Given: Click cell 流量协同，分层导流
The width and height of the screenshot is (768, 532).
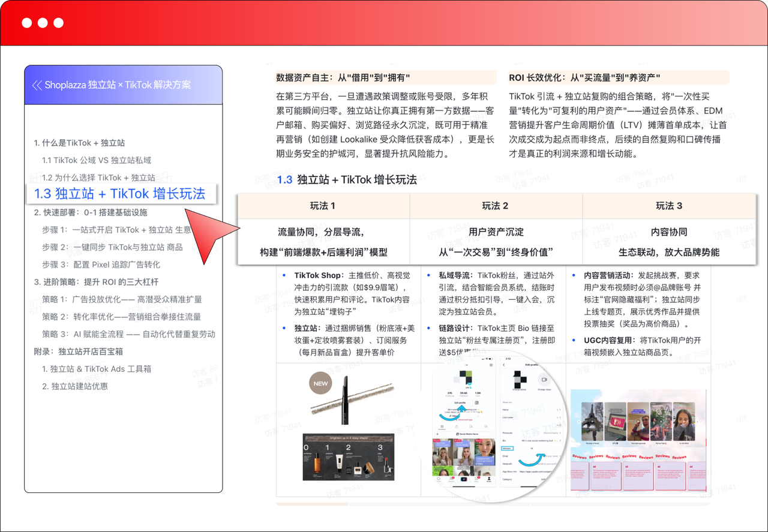Looking at the screenshot, I should point(321,232).
